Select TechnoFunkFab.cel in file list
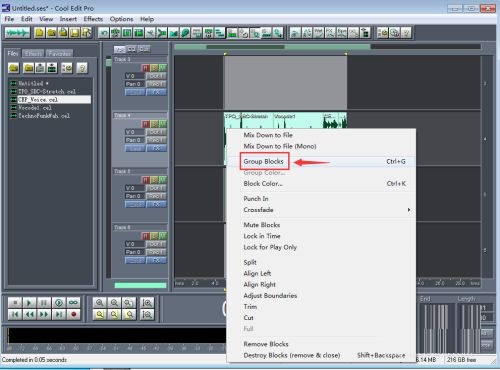 click(x=44, y=116)
